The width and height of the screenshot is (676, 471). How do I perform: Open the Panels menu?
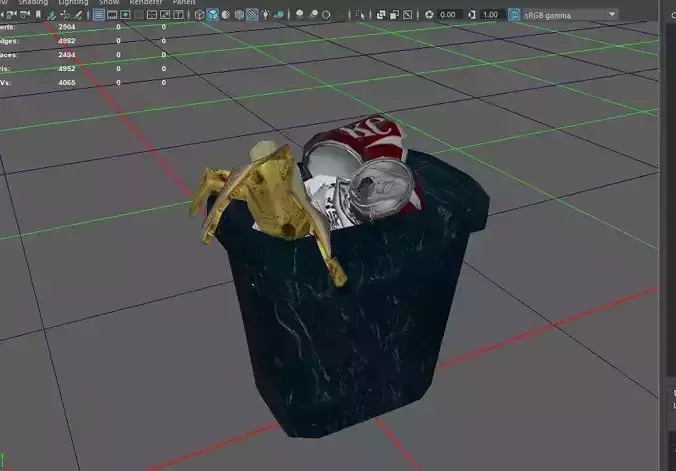[184, 2]
